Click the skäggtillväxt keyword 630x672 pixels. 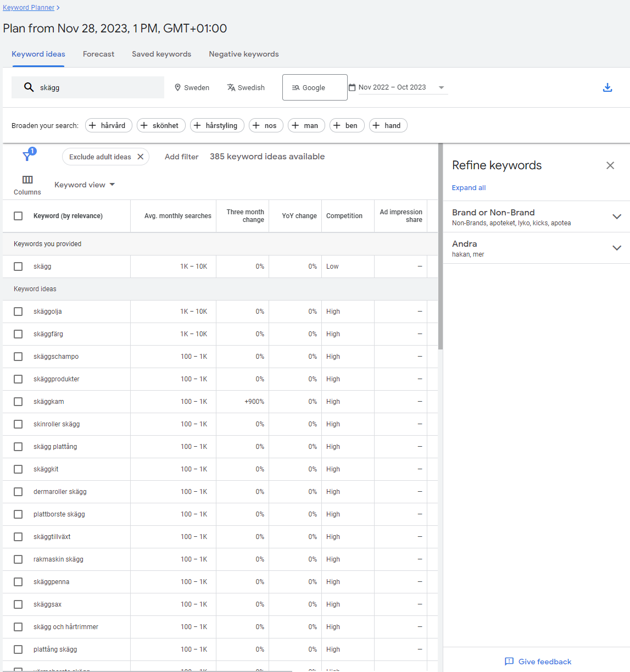pos(52,537)
